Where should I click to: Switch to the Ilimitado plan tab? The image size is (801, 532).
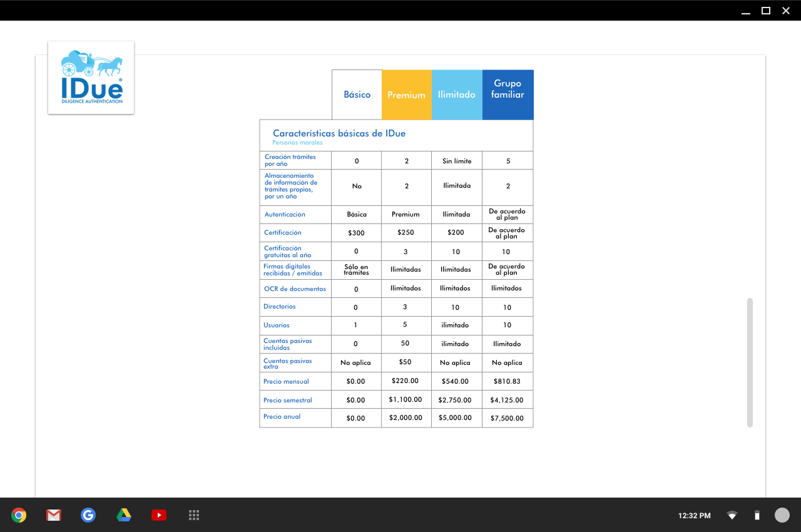[x=457, y=95]
